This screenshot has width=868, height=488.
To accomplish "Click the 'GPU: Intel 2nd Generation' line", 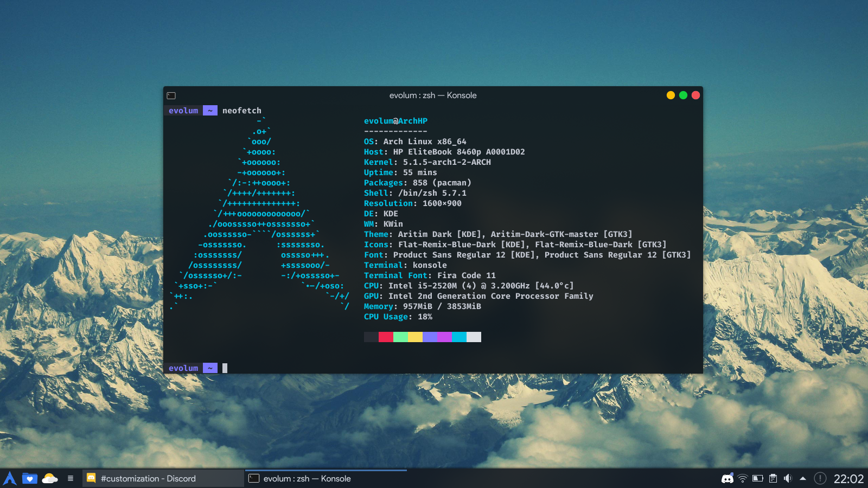I will (x=478, y=296).
